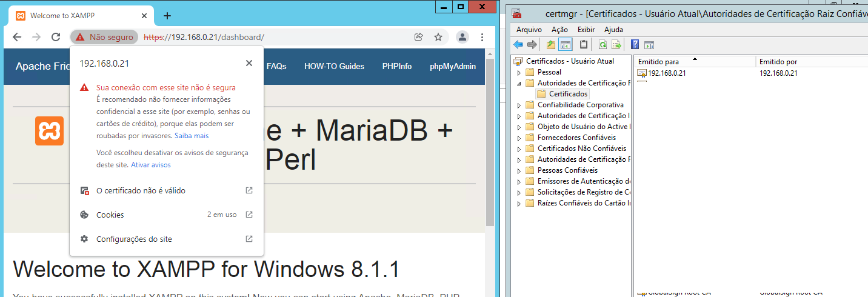This screenshot has height=297, width=868.
Task: Close the site info popup
Action: coord(249,63)
